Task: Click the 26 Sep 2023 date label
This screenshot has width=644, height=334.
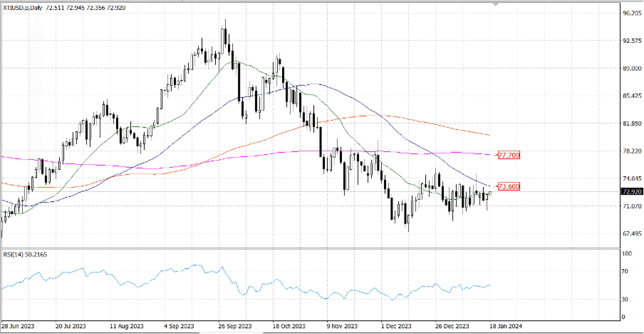Action: (235, 326)
